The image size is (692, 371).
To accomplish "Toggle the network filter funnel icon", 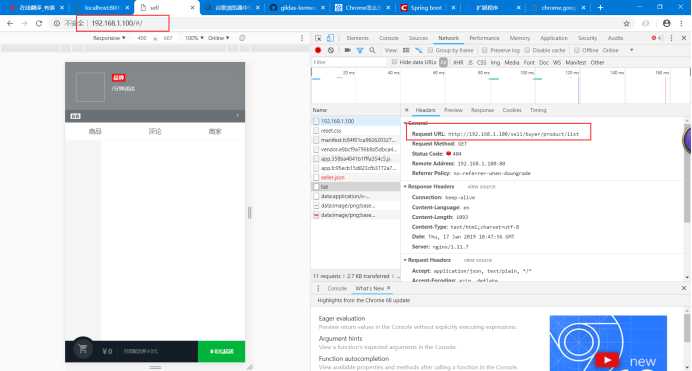I will point(360,50).
